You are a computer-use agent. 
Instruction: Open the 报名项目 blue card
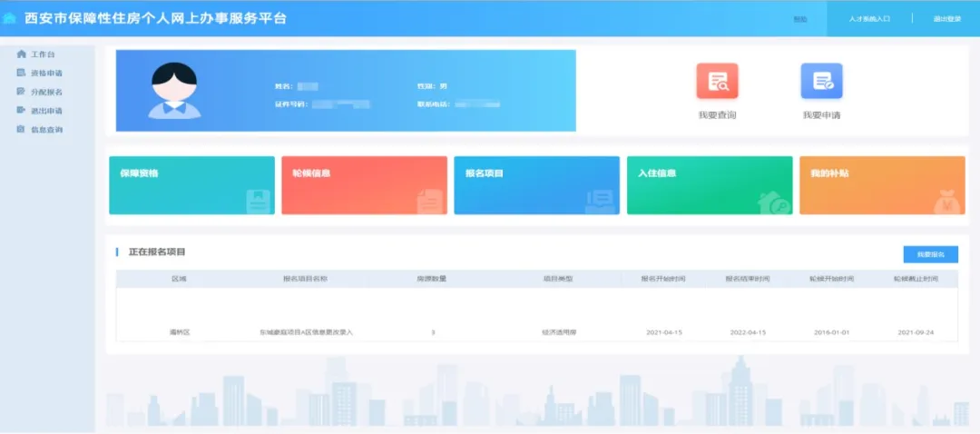[x=537, y=185]
